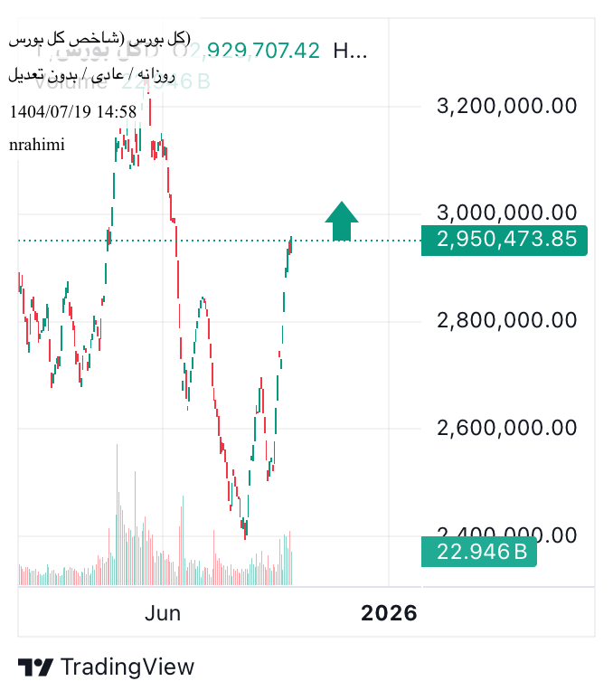Click the nrahimi username text
The image size is (613, 700).
(37, 144)
